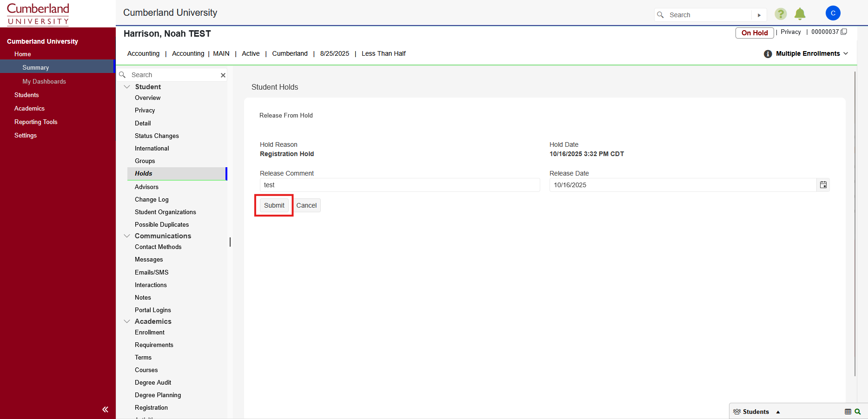Viewport: 868px width, 419px height.
Task: Open Portal Logins
Action: [153, 310]
